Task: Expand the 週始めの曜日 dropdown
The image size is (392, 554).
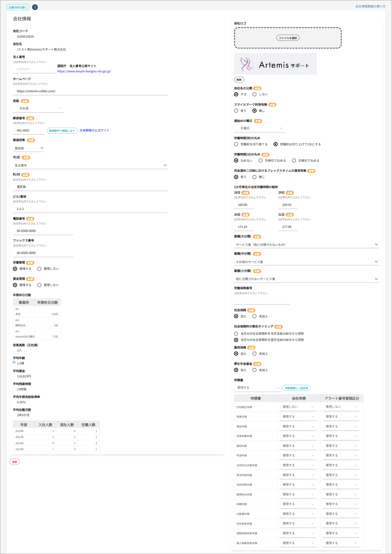Action: pyautogui.click(x=259, y=128)
